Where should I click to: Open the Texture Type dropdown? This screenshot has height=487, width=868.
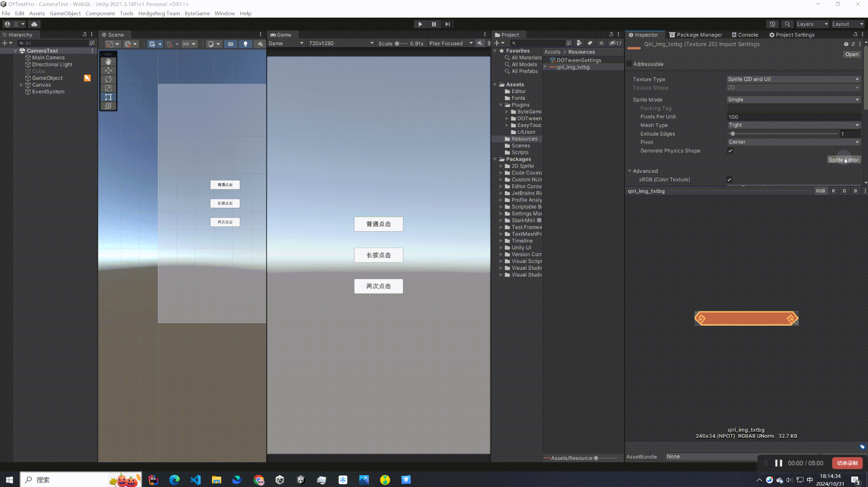click(793, 79)
